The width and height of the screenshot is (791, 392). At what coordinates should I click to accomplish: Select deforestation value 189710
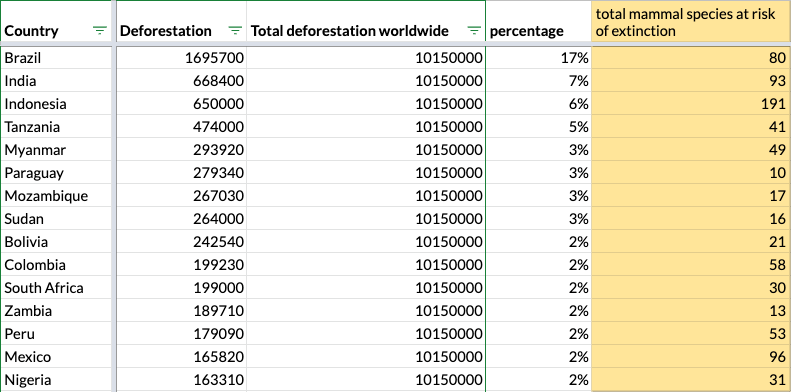coord(182,310)
